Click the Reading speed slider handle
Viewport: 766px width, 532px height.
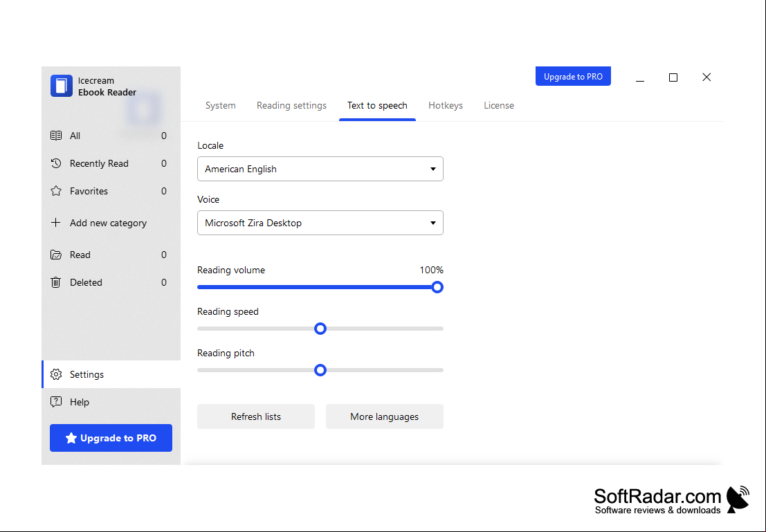click(320, 329)
